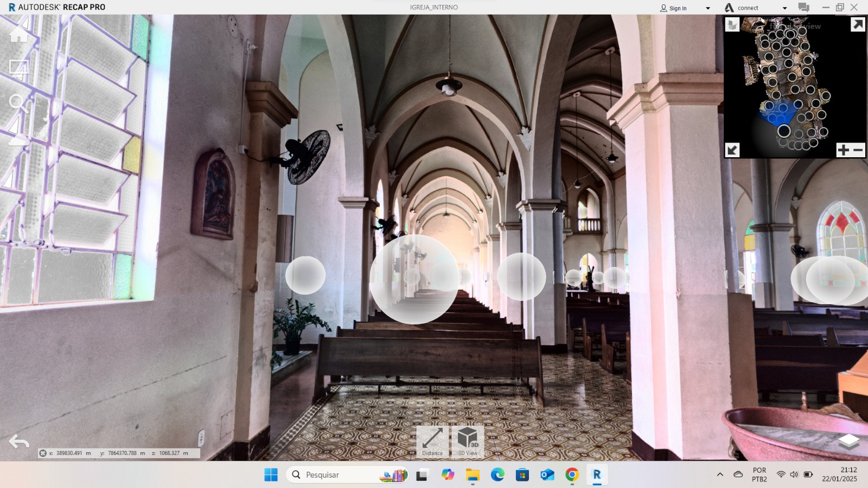Open the chat feedback icon in title bar
Screen dimensions: 868x488
pos(803,8)
